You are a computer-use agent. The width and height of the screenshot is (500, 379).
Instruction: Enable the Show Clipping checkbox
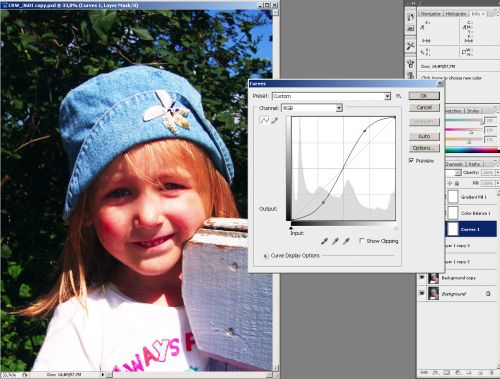click(x=362, y=241)
